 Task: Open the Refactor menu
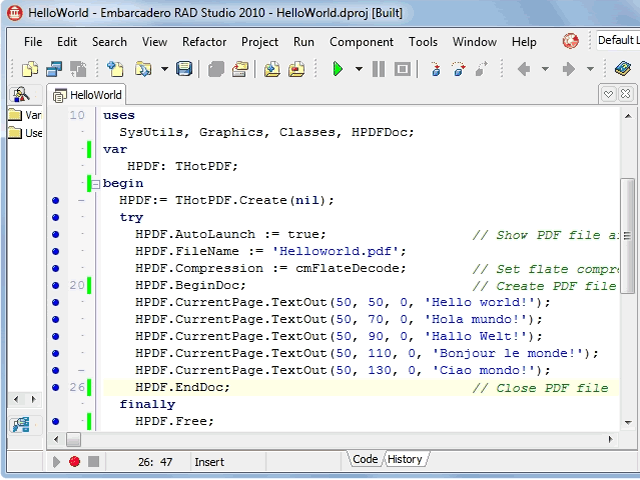(x=204, y=42)
